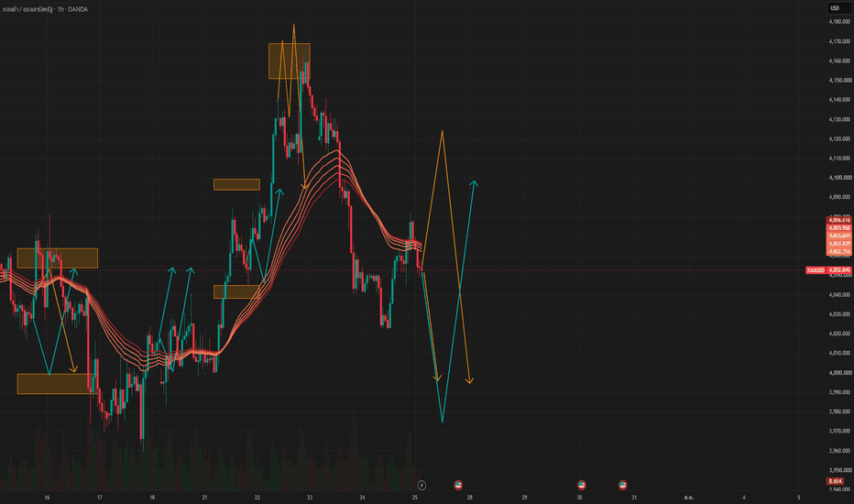Open the US flag event near 30
The width and height of the screenshot is (854, 504).
pos(582,485)
